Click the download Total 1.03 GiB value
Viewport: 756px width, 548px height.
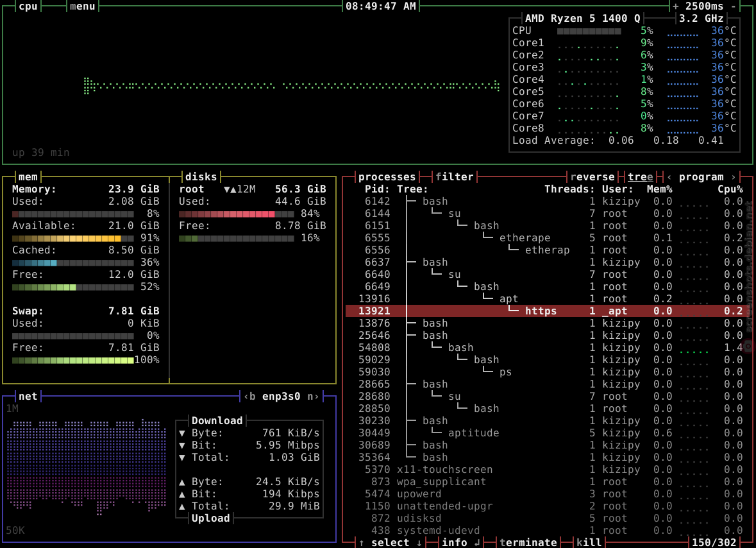tap(294, 458)
